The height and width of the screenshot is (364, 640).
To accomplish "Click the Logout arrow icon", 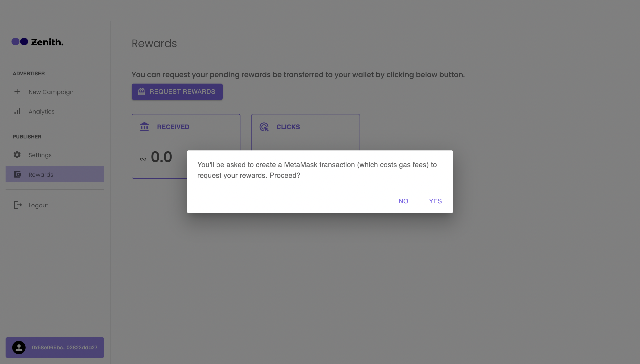I will point(18,205).
